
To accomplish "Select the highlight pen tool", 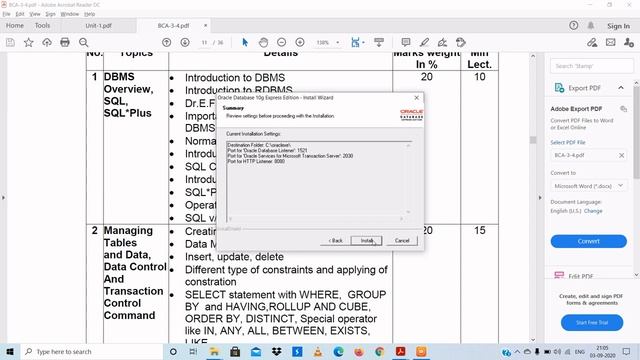I will coord(424,42).
